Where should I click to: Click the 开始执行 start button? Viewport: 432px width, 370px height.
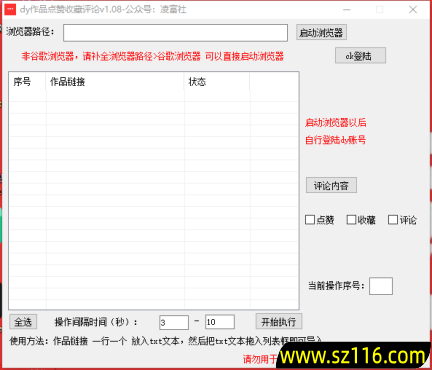click(279, 322)
